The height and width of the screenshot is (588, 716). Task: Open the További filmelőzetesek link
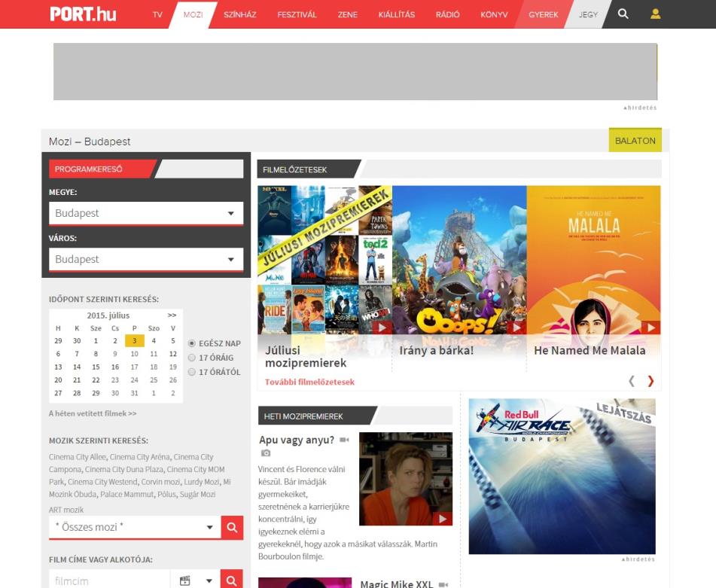[x=309, y=382]
